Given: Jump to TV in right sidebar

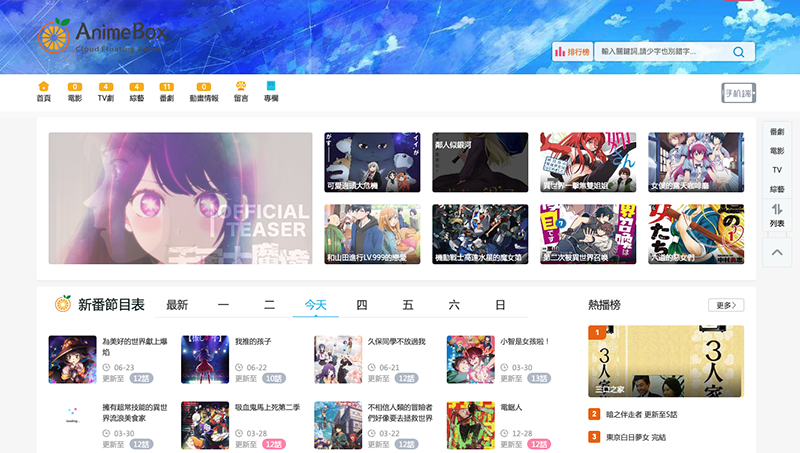Looking at the screenshot, I should (x=777, y=170).
